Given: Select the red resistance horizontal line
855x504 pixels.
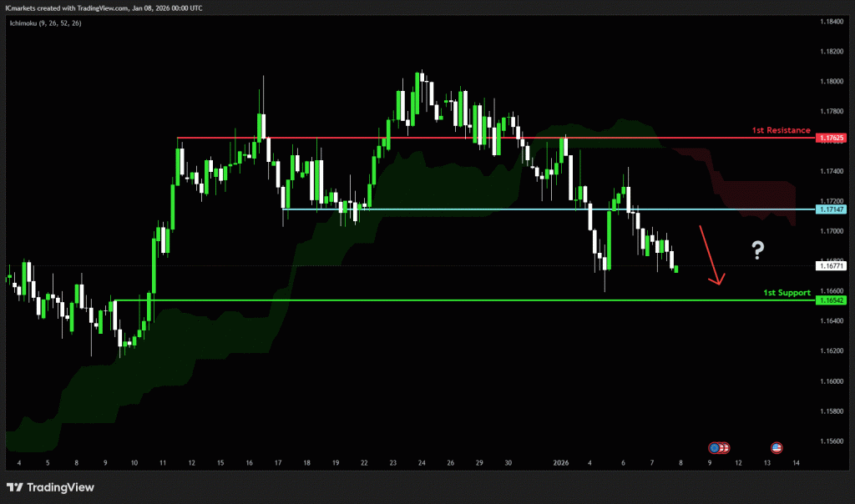Looking at the screenshot, I should [417, 138].
